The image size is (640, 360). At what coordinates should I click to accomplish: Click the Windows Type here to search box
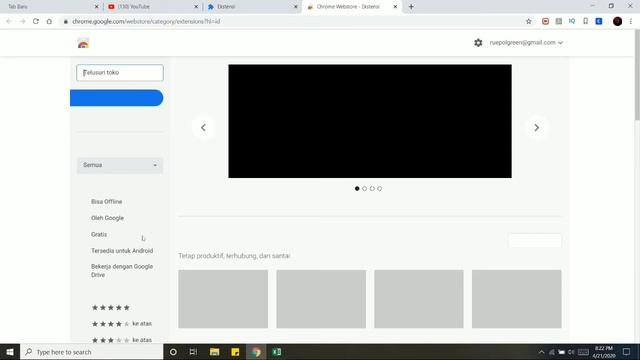92,352
